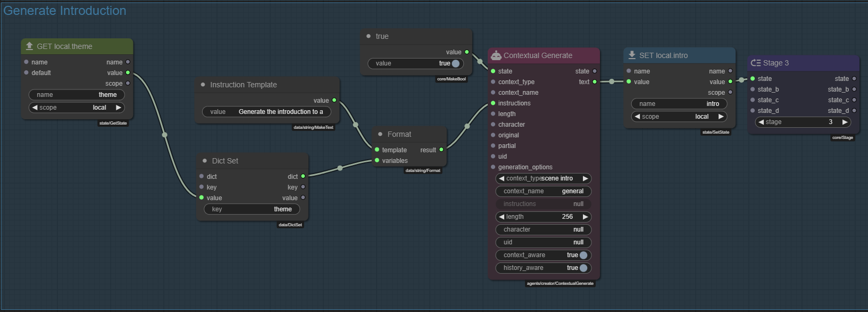The height and width of the screenshot is (312, 868).
Task: Select next context_type option
Action: [x=586, y=178]
